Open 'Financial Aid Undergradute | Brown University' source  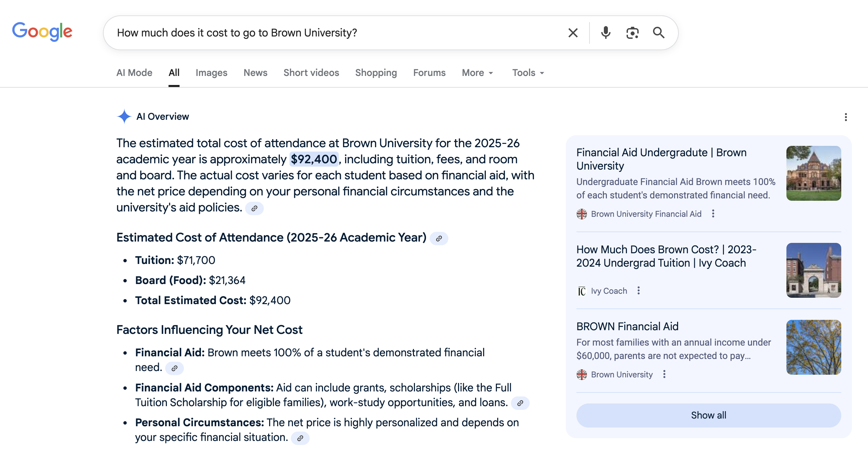661,159
